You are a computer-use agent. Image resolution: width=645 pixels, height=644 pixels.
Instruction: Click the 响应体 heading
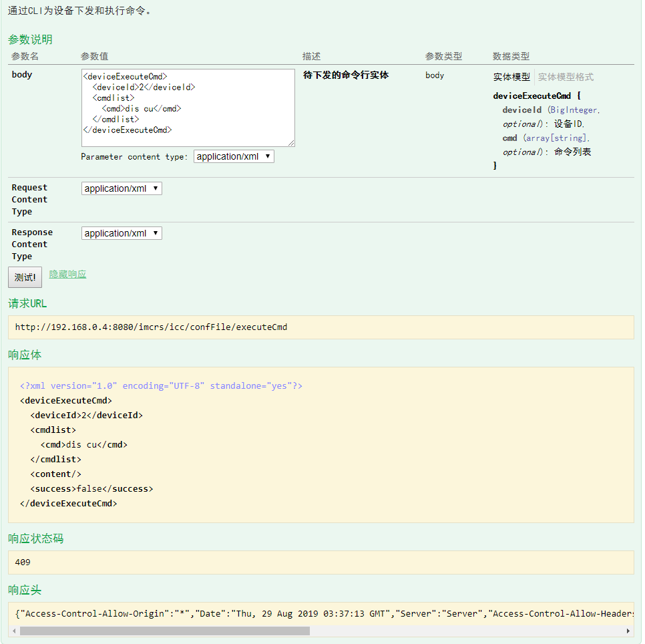[25, 355]
